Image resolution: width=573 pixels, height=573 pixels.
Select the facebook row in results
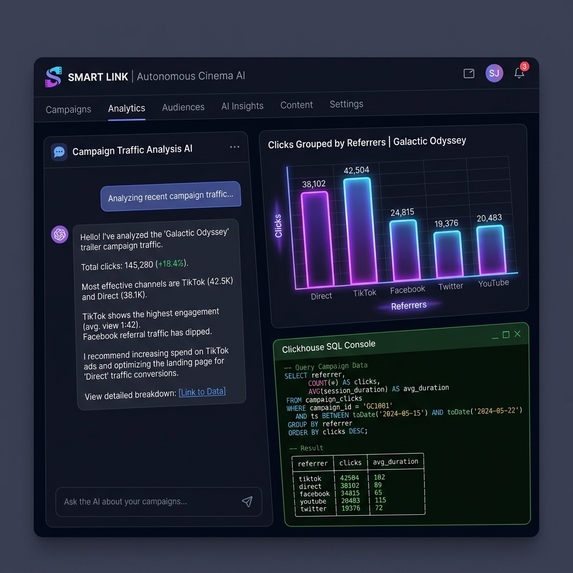pos(360,493)
